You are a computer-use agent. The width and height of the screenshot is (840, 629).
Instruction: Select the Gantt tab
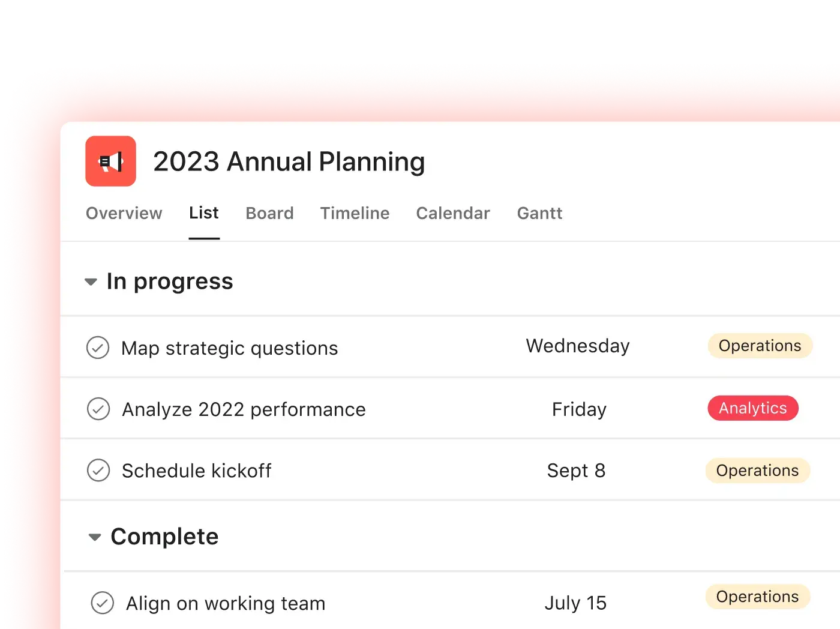coord(539,213)
